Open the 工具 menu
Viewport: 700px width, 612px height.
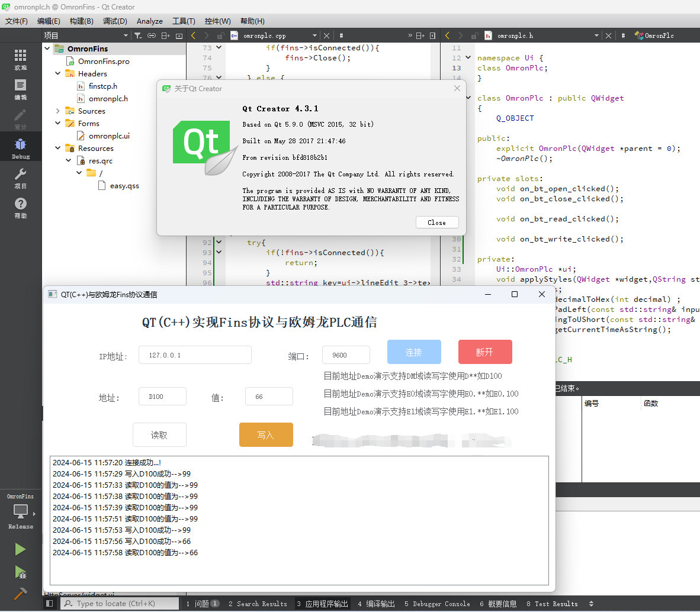pos(184,21)
